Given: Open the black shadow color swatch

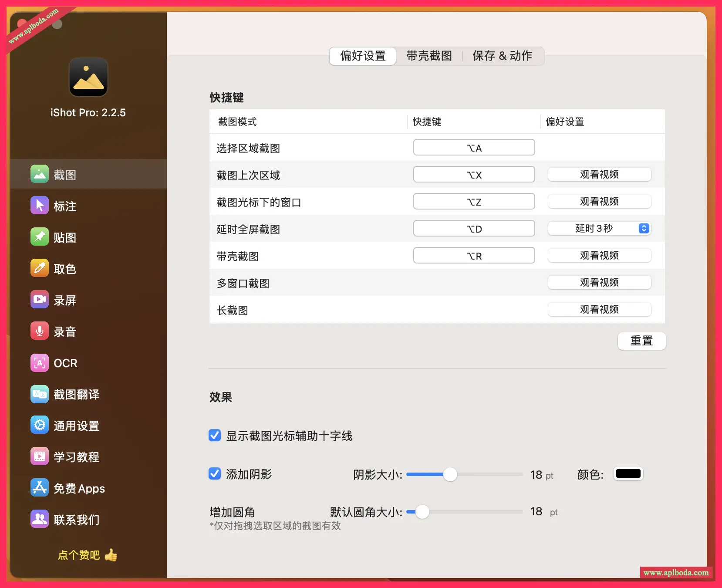Looking at the screenshot, I should coord(628,474).
